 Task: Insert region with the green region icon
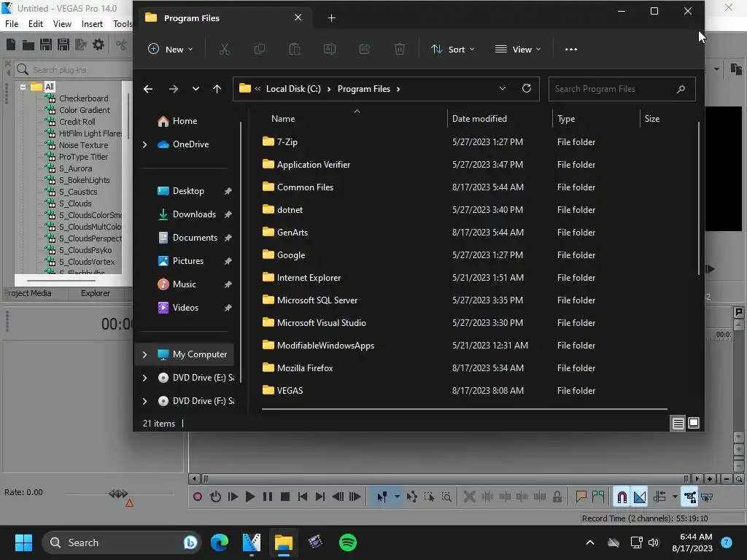[598, 497]
